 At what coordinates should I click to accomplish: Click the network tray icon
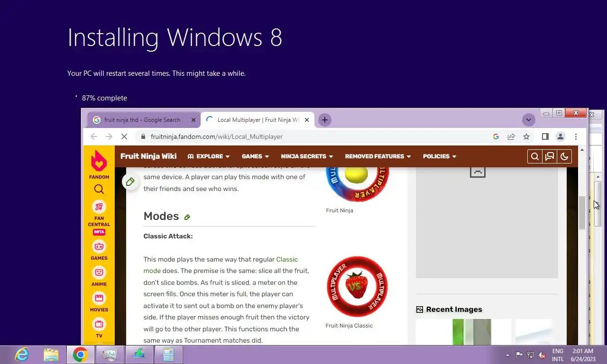(x=531, y=355)
